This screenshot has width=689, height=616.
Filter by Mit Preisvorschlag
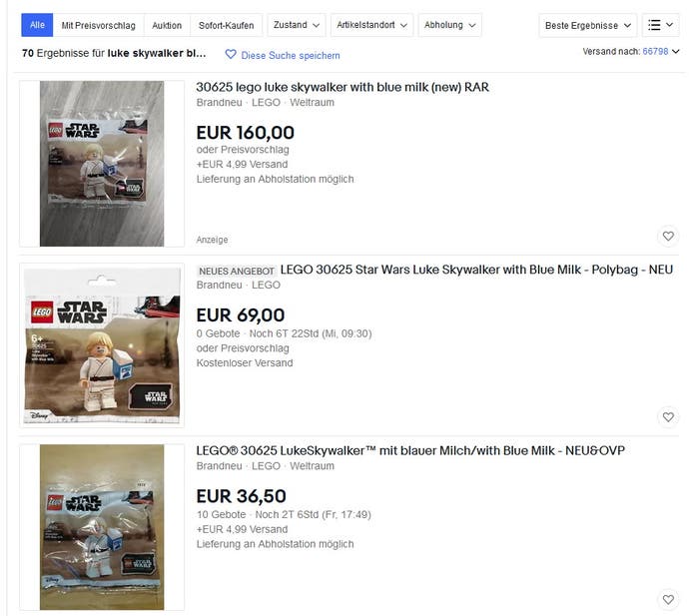(x=99, y=26)
